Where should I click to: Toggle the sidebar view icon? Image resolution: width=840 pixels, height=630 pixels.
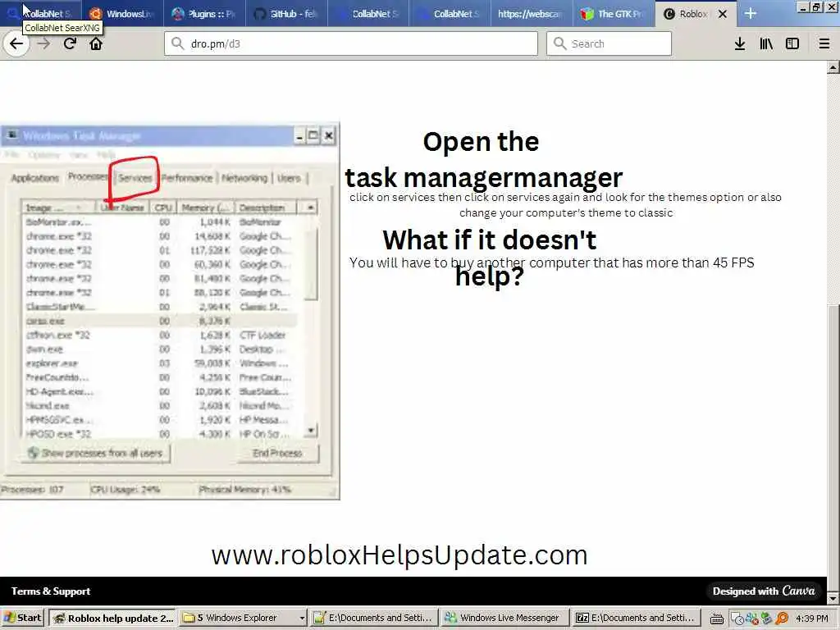(x=792, y=44)
